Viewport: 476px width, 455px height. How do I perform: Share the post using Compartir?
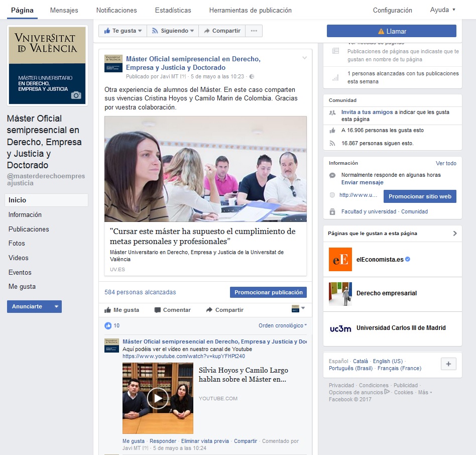click(x=225, y=310)
